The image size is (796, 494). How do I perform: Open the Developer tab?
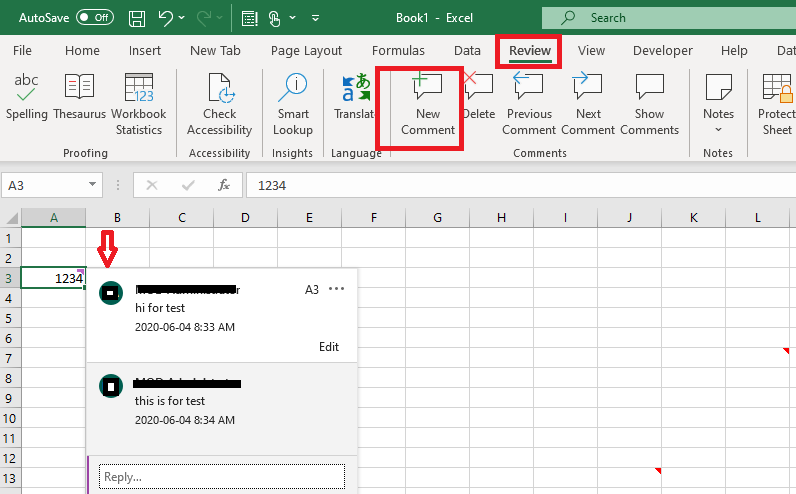662,51
